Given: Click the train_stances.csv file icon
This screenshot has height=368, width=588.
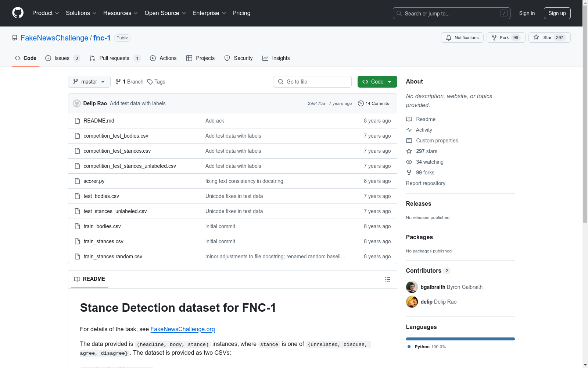Looking at the screenshot, I should (77, 241).
